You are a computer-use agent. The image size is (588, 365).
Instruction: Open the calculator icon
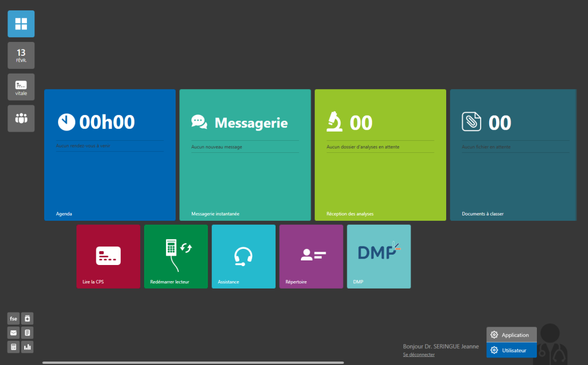pos(13,347)
